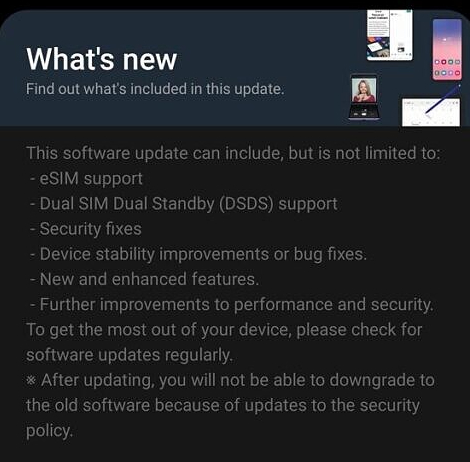Tap the ※ reference mark symbol
Image resolution: width=470 pixels, height=462 pixels.
coord(31,381)
